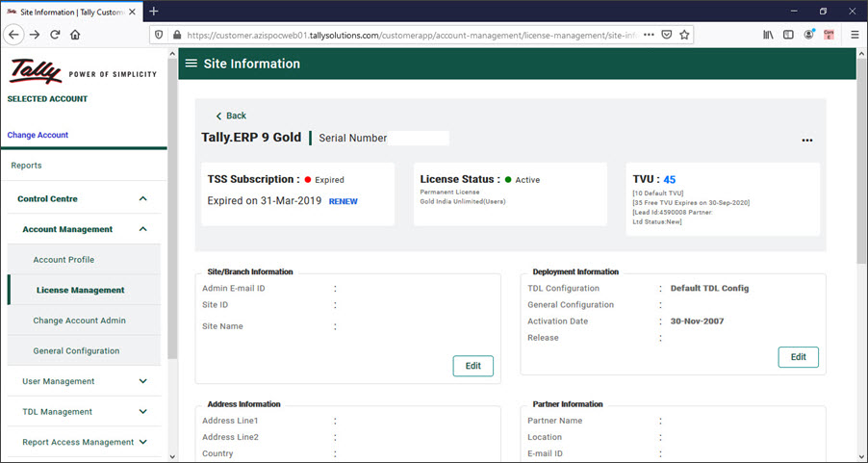The height and width of the screenshot is (463, 868).
Task: Edit the Deployment Information section
Action: (799, 357)
